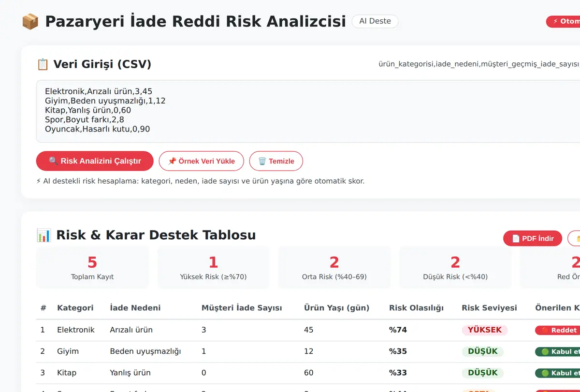Click the Elektronik cell in row 1
The height and width of the screenshot is (392, 580).
76,330
